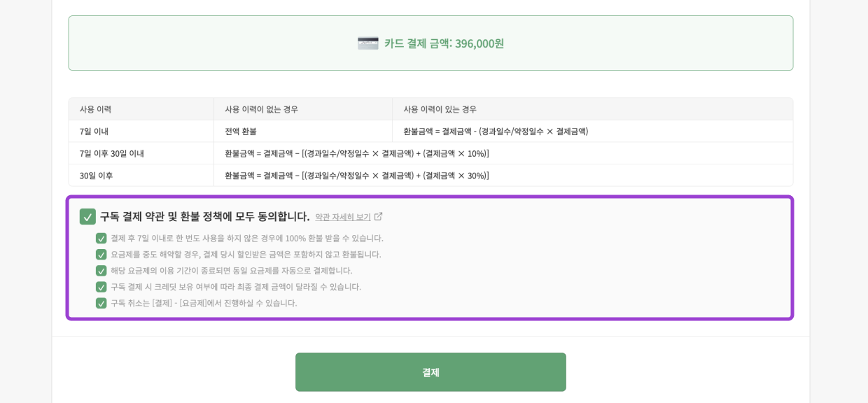The height and width of the screenshot is (403, 868).
Task: Click the credit card icon in the payment banner
Action: (x=367, y=43)
